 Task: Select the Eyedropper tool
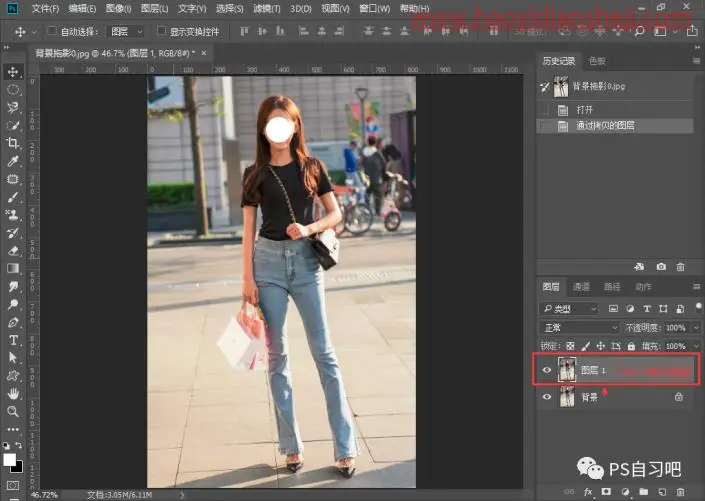tap(13, 161)
